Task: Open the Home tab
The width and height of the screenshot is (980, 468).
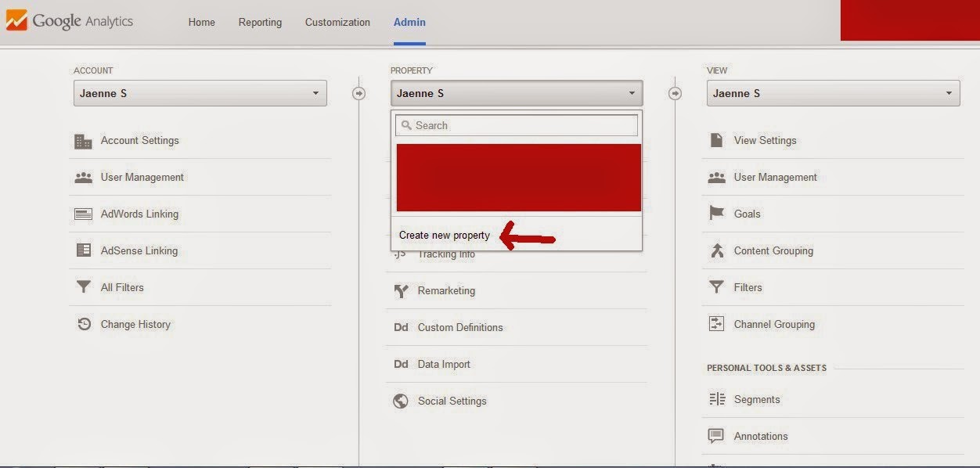Action: [201, 22]
